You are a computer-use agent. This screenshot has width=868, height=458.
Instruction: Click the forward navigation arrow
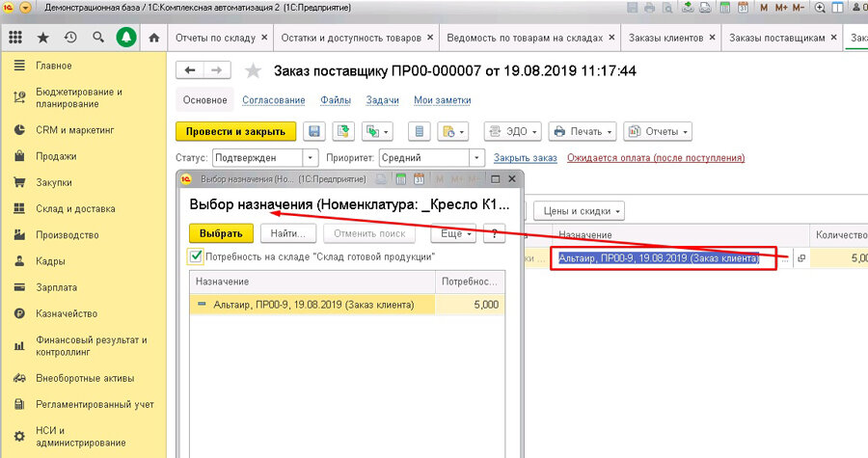(x=216, y=70)
